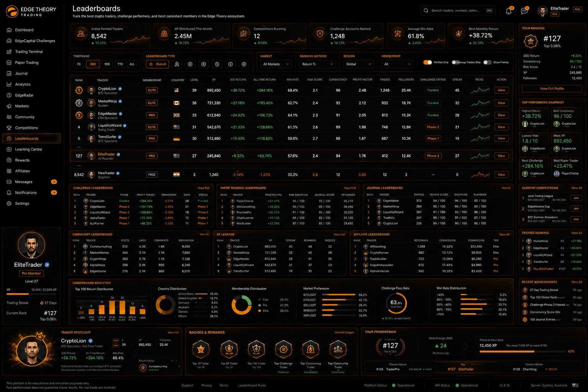Screen dimensions: 588x392
Task: Click the Active Ranked Traders card icon
Action: coord(81,34)
